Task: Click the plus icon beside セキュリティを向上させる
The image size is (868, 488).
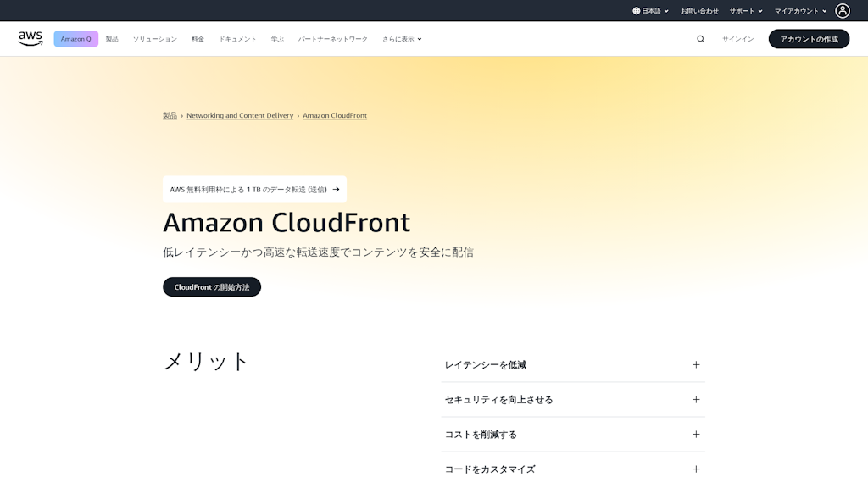Action: tap(696, 400)
